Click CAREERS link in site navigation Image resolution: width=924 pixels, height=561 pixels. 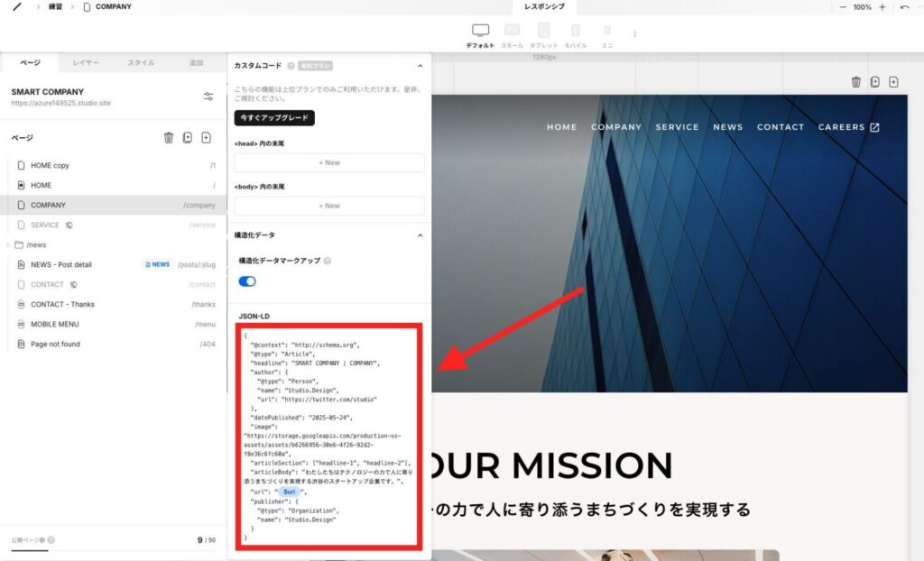pos(848,127)
